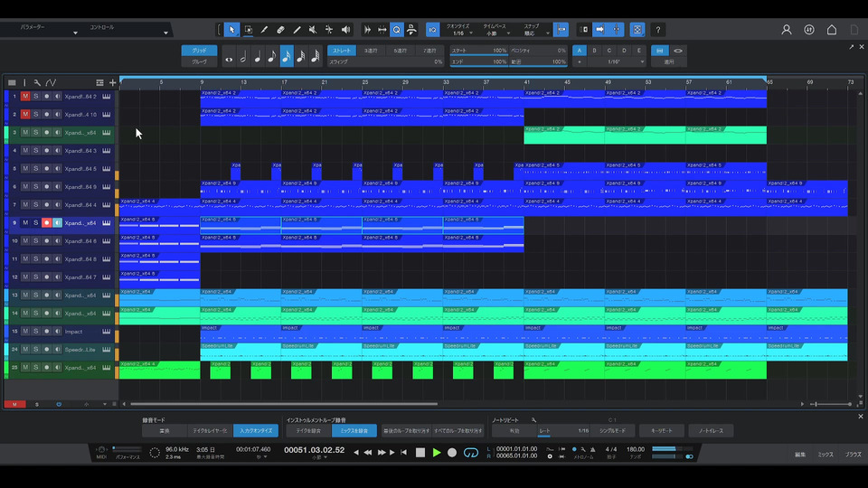
Task: Solo track 3 with its S button
Action: click(36, 132)
